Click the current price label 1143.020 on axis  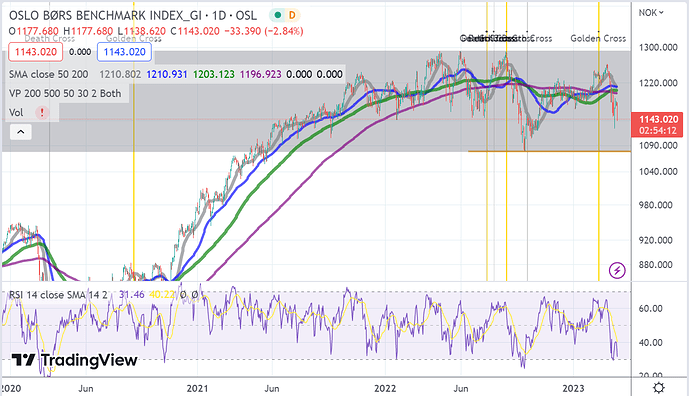657,124
